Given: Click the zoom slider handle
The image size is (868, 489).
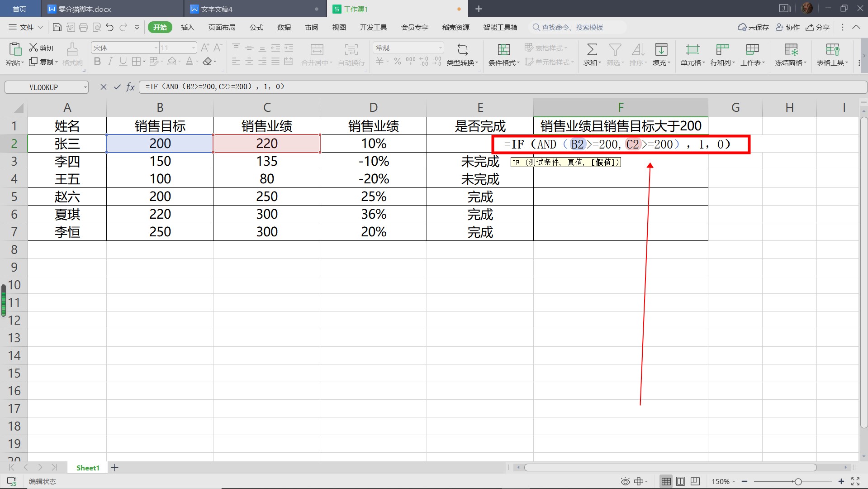Looking at the screenshot, I should pyautogui.click(x=798, y=481).
